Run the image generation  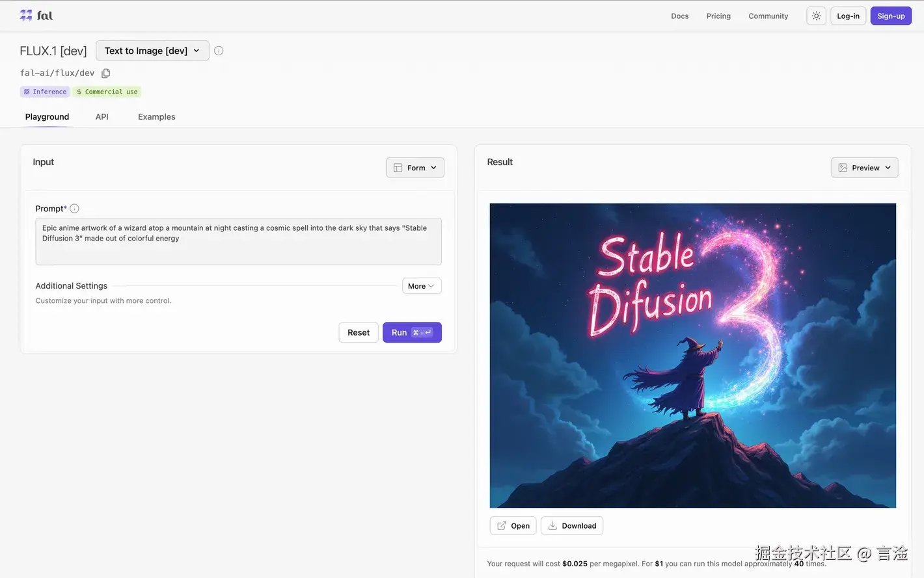pyautogui.click(x=412, y=332)
